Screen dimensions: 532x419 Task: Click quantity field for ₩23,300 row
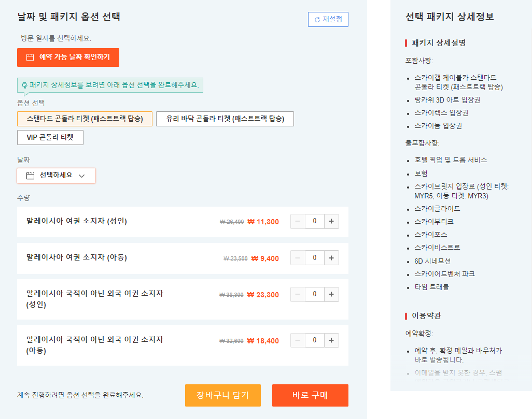tap(315, 294)
